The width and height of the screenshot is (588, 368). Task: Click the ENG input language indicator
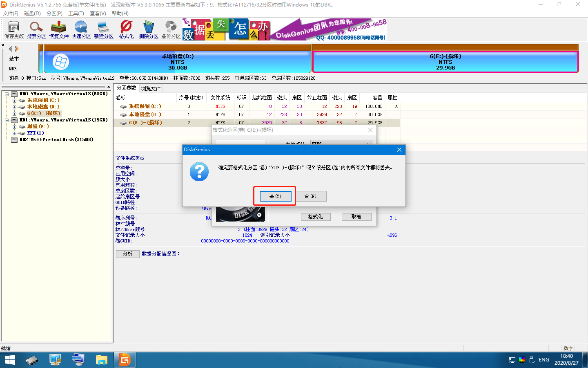coord(544,360)
